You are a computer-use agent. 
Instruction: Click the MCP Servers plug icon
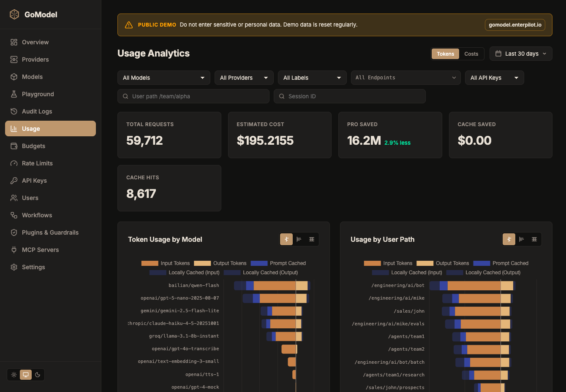pos(14,250)
